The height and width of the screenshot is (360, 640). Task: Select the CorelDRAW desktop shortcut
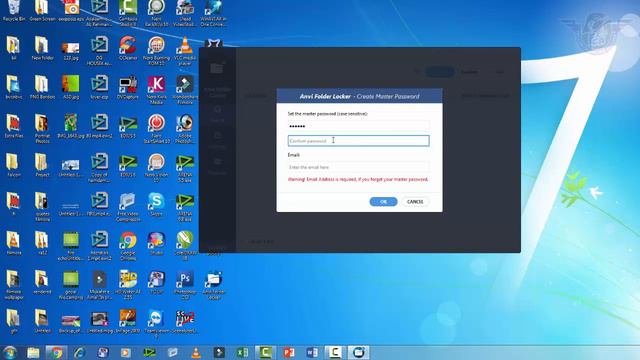(185, 246)
